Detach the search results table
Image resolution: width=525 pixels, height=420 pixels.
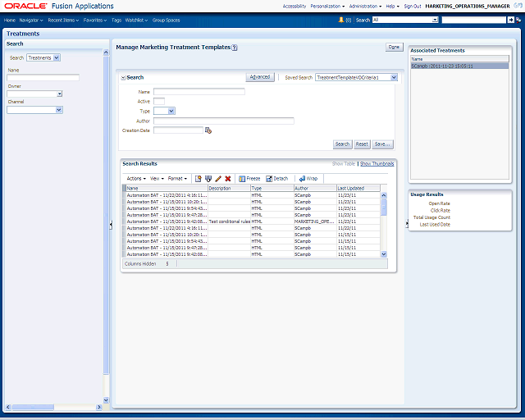click(277, 179)
